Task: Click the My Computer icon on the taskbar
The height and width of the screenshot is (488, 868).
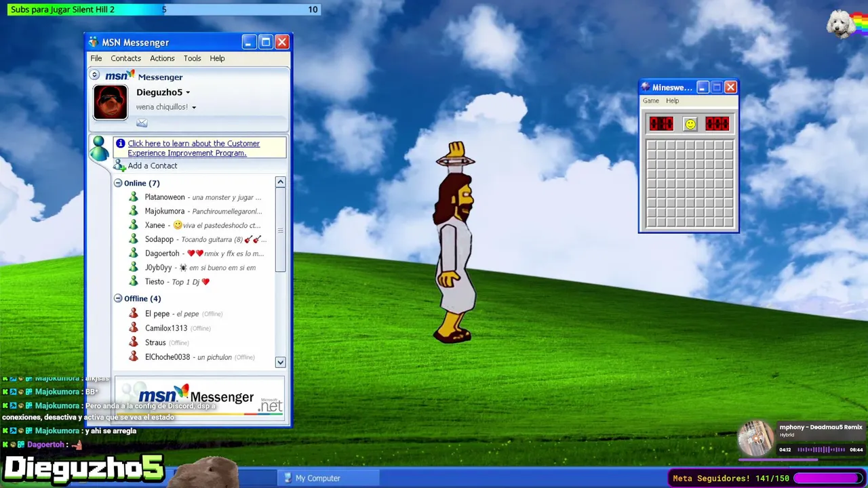Action: (287, 479)
